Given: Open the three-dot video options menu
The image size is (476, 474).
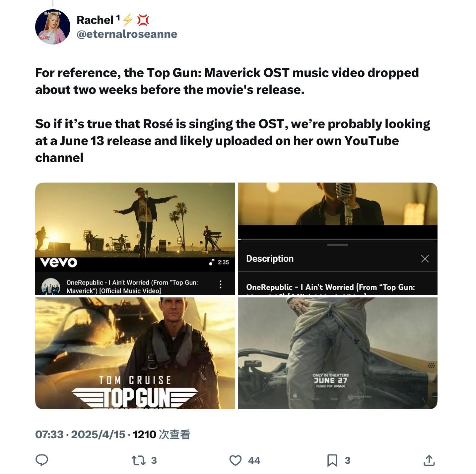Looking at the screenshot, I should [220, 284].
